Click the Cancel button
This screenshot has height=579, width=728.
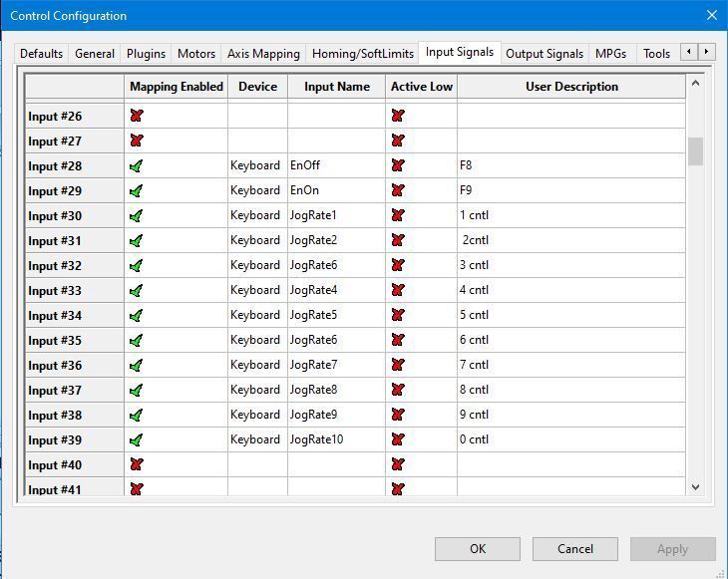pos(575,549)
